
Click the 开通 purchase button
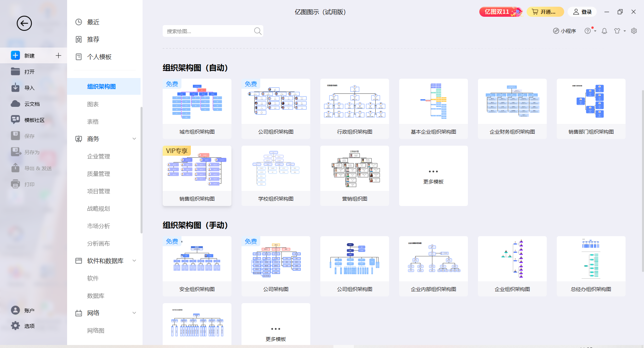click(x=545, y=12)
